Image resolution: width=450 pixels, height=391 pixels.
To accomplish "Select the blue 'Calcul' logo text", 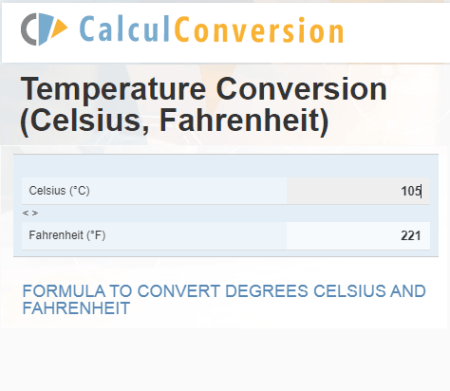I will click(x=125, y=30).
